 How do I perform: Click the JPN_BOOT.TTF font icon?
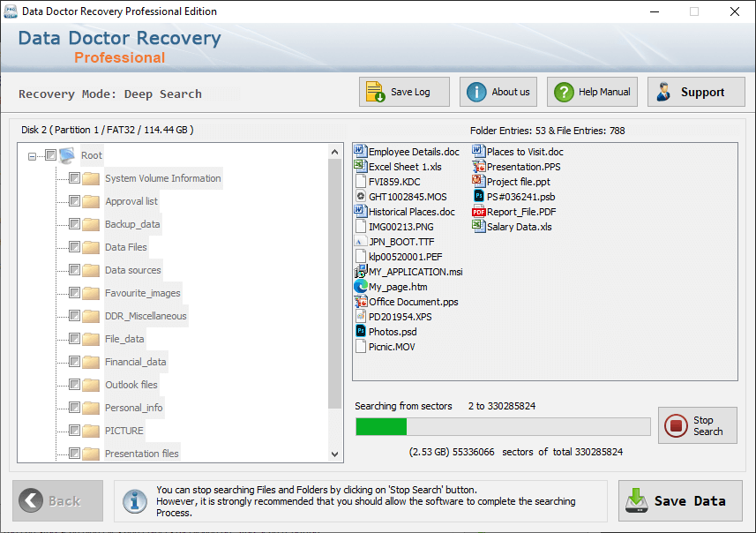[x=360, y=242]
